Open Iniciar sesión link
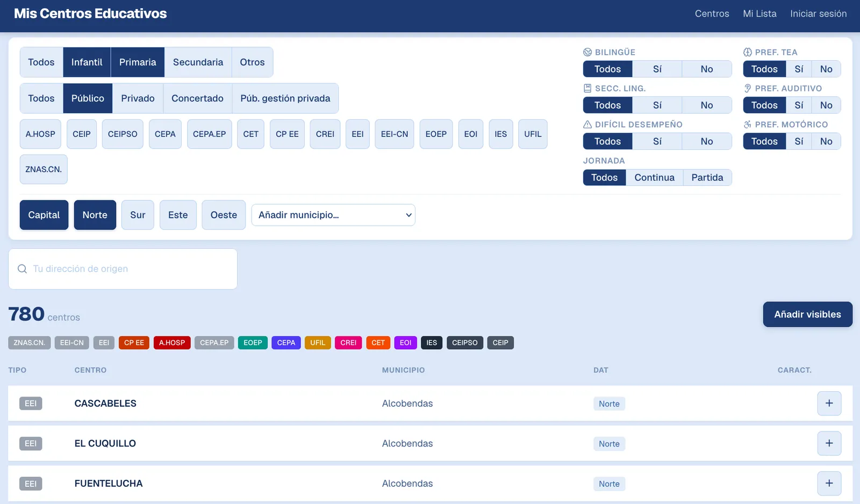This screenshot has width=860, height=504. tap(818, 14)
